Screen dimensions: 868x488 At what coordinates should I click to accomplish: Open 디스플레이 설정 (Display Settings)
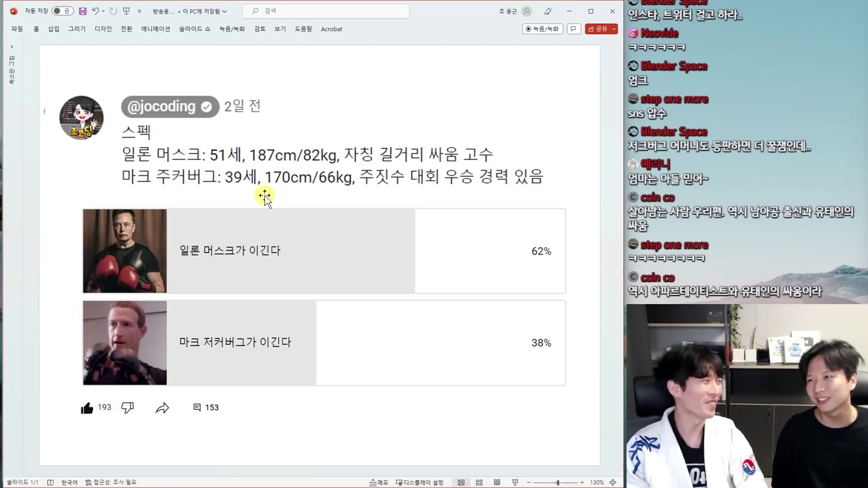[420, 482]
